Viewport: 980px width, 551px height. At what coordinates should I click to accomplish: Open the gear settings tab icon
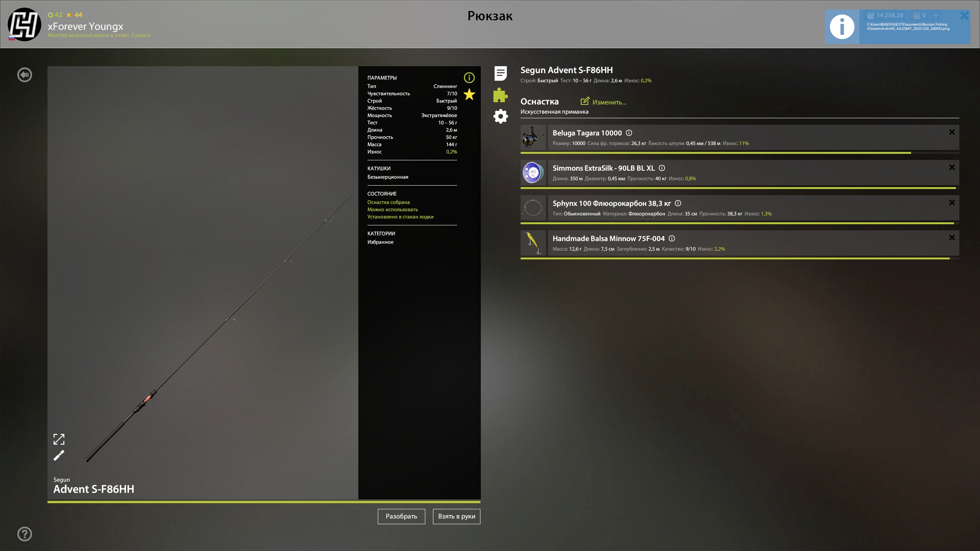(x=500, y=116)
